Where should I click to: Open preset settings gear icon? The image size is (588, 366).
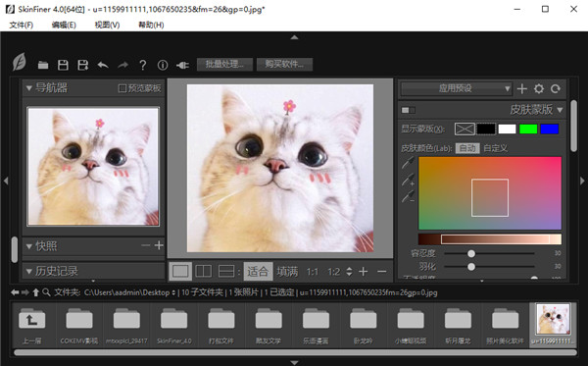point(539,88)
